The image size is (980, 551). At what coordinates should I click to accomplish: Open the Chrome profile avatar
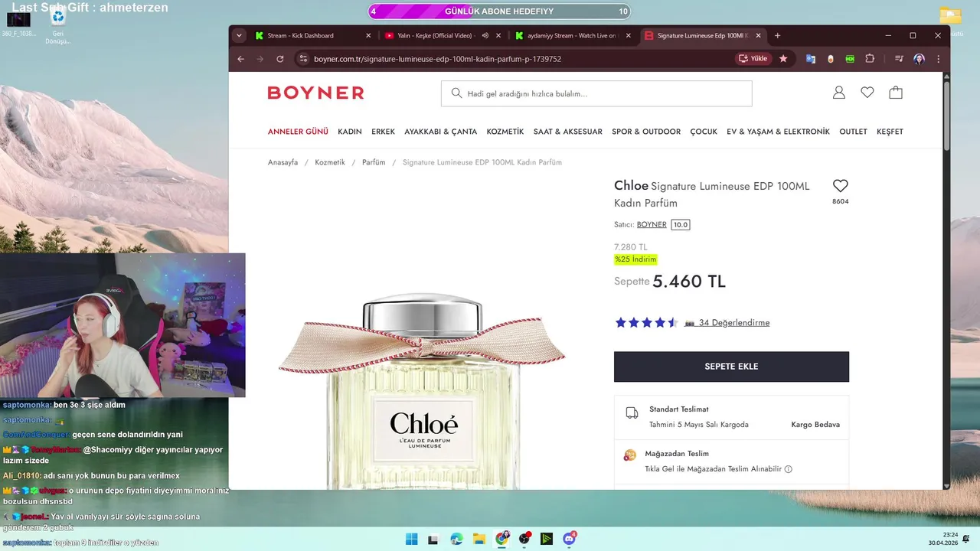pyautogui.click(x=919, y=59)
